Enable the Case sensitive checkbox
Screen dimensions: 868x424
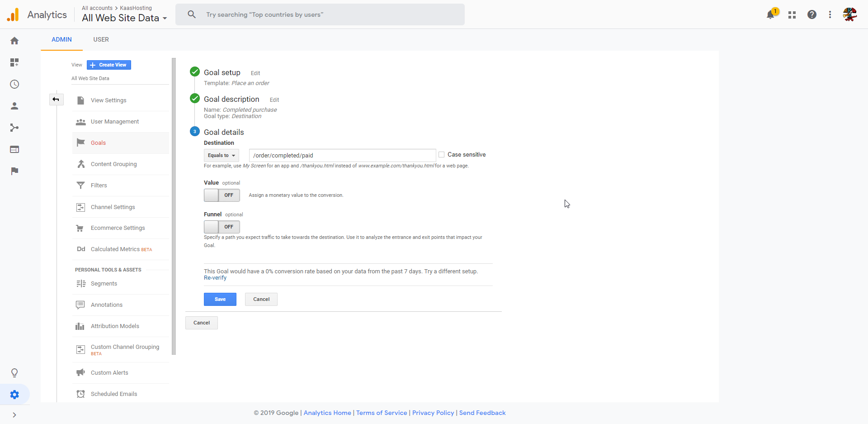pyautogui.click(x=442, y=155)
